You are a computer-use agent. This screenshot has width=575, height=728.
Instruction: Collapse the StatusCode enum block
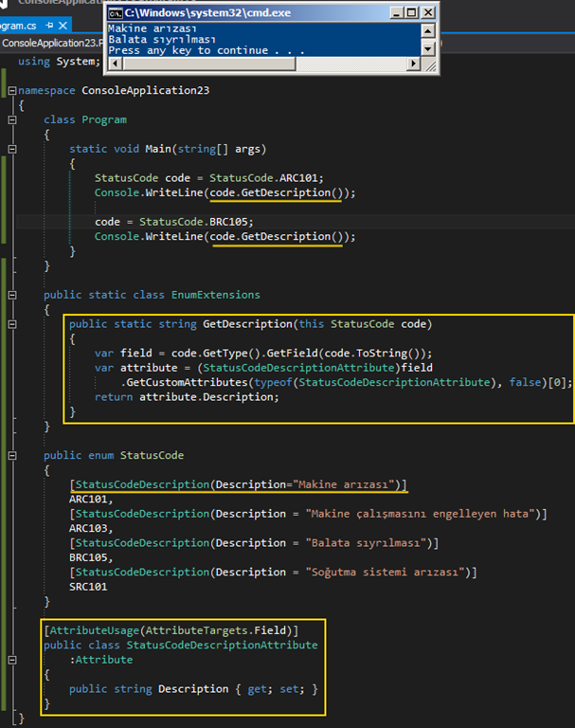tap(11, 456)
